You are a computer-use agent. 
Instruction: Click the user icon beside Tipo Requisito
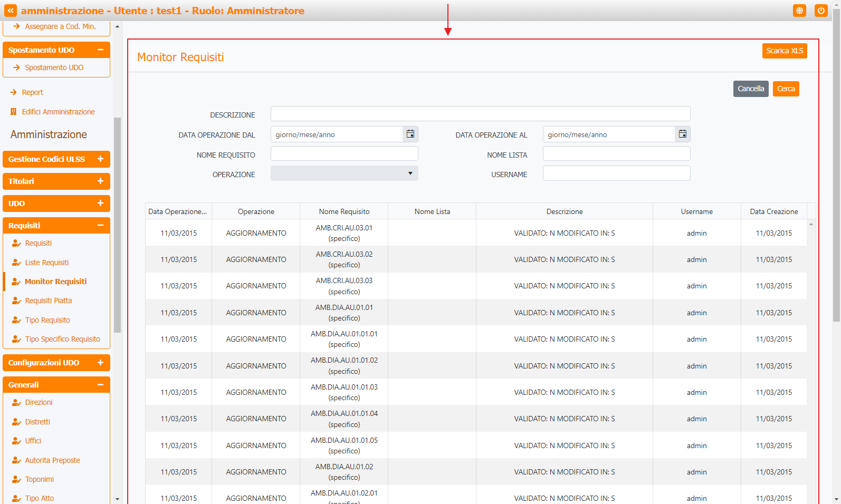point(16,320)
